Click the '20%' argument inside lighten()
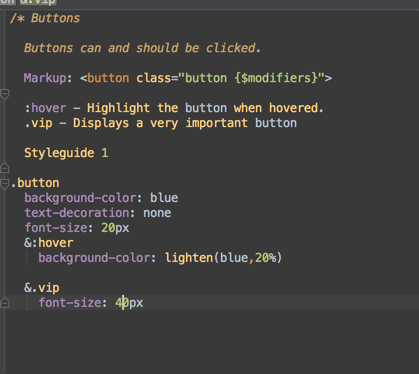Image resolution: width=419 pixels, height=374 pixels. (x=266, y=258)
